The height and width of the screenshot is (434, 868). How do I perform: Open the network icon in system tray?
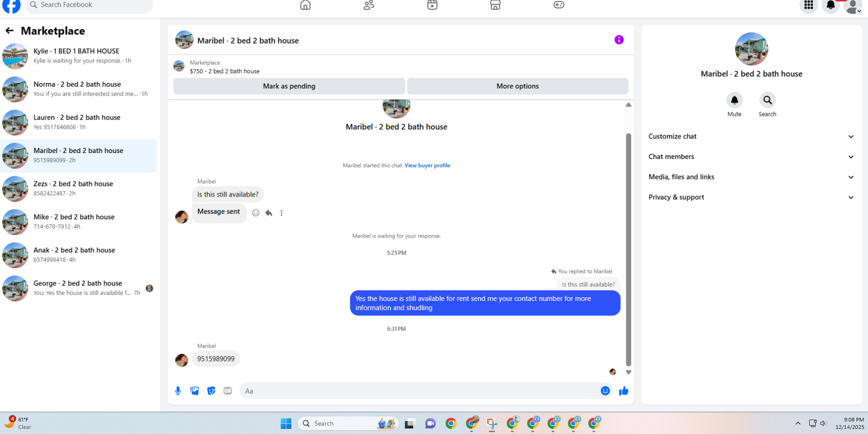coord(812,423)
